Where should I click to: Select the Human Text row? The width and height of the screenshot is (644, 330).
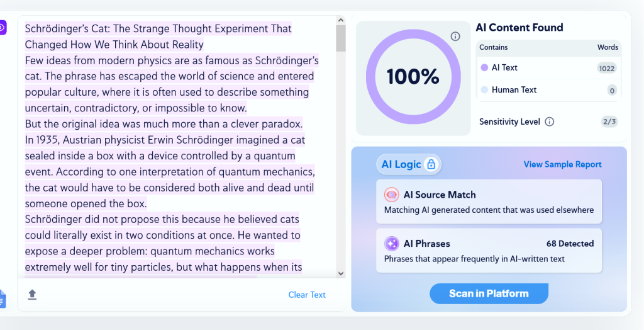pyautogui.click(x=548, y=89)
